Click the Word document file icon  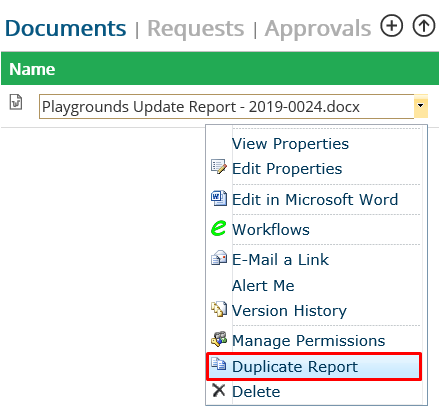click(x=16, y=102)
